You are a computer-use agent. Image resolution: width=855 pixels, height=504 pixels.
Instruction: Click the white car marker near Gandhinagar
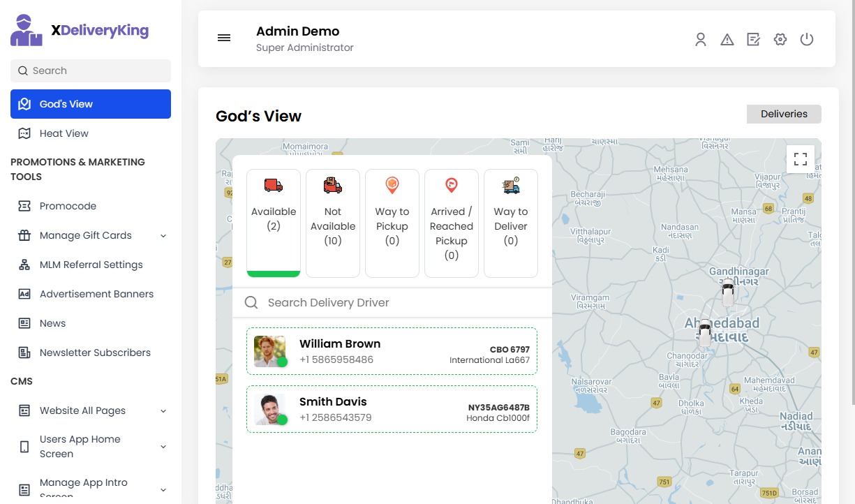coord(728,292)
